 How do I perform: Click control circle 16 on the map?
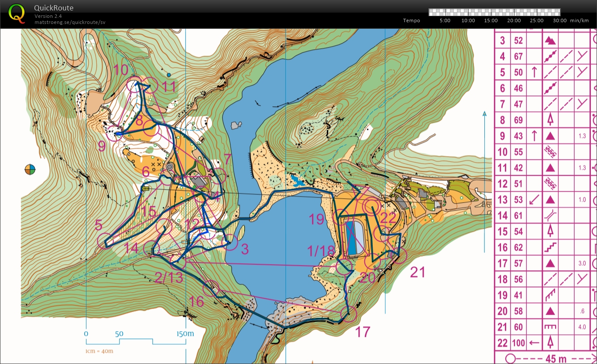[x=212, y=289]
